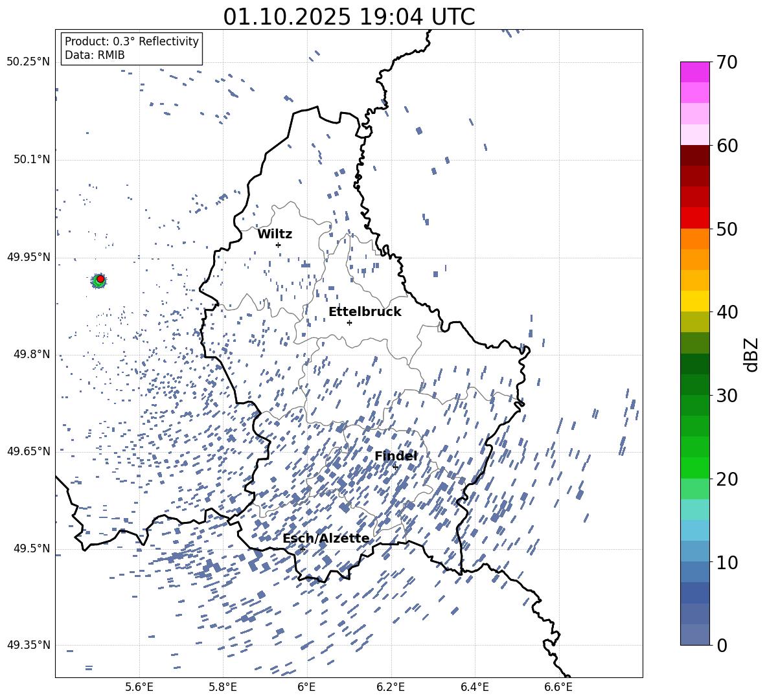767x700 pixels.
Task: Click the Ettelbruck station cross marker
Action: 349,322
